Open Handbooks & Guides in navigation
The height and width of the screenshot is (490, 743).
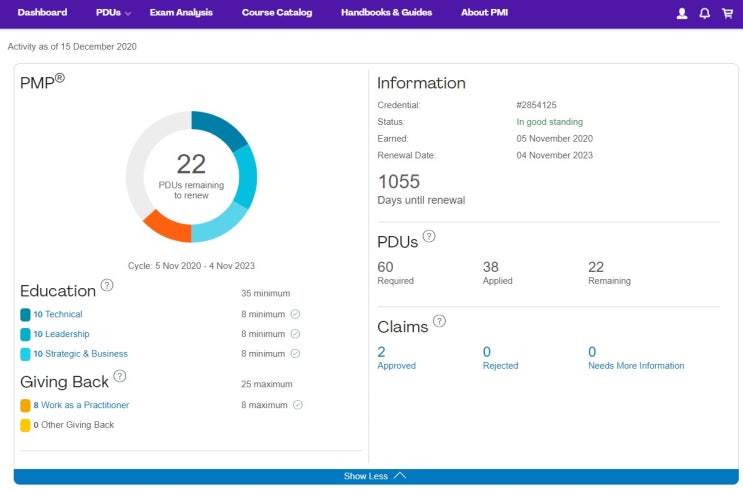386,13
